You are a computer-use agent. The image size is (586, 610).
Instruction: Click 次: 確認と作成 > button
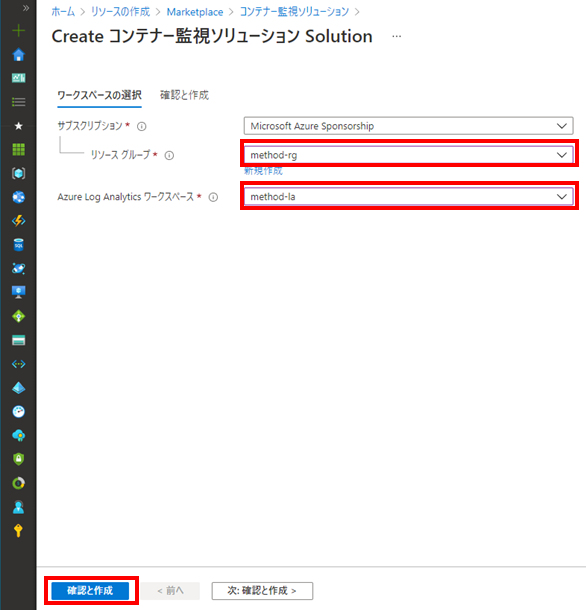click(x=262, y=591)
